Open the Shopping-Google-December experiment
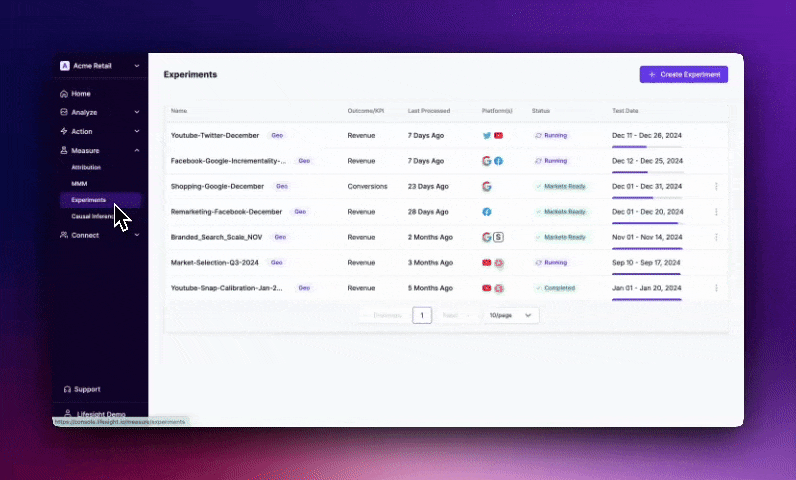Viewport: 796px width, 480px height. 217,186
